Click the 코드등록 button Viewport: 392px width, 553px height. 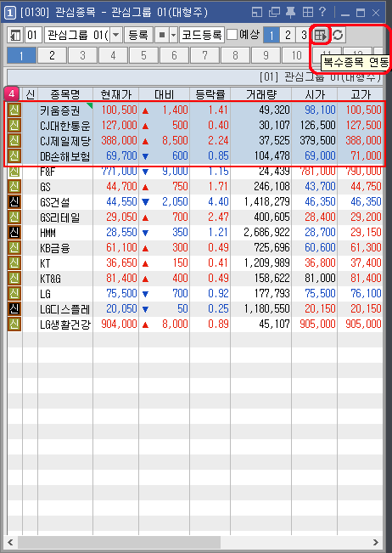point(201,35)
